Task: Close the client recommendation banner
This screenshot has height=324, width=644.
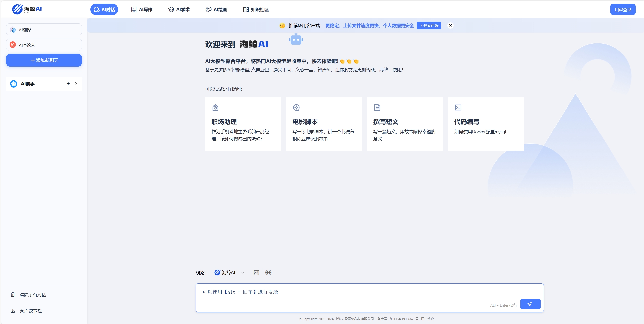Action: (x=450, y=25)
